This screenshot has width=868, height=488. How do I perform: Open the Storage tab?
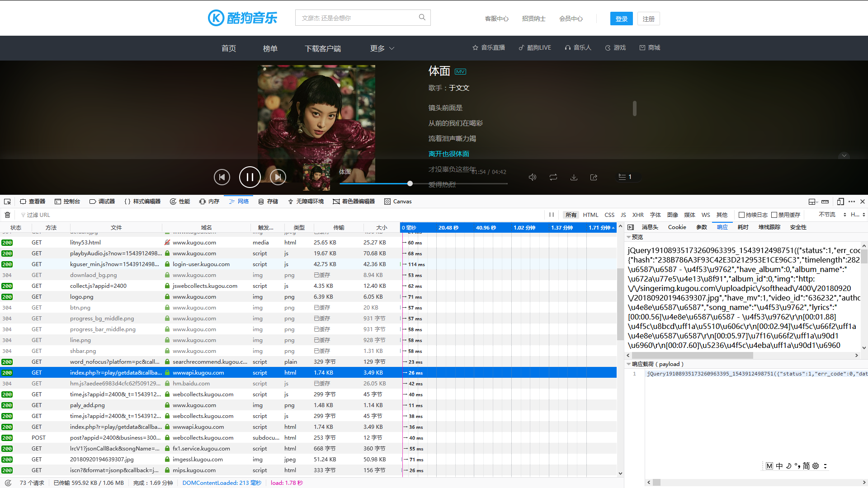tap(268, 202)
